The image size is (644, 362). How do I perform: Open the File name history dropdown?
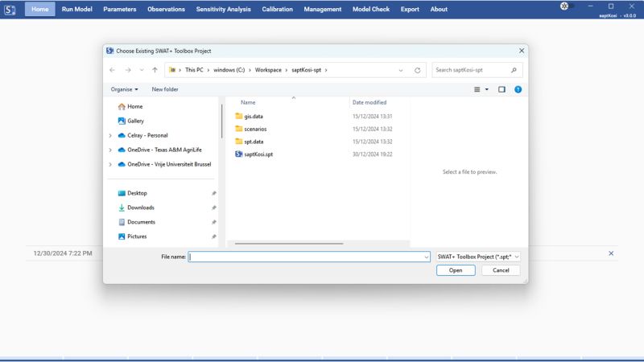coord(427,257)
